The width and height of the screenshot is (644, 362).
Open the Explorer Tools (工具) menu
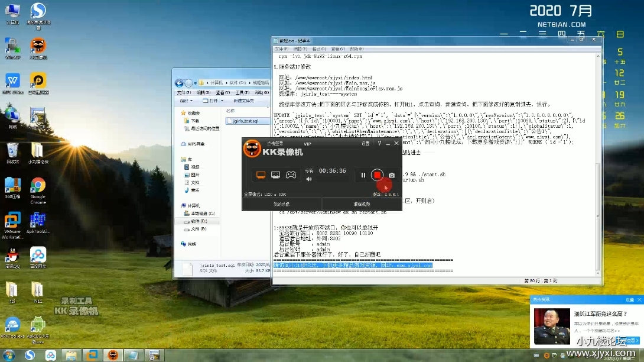click(x=242, y=92)
